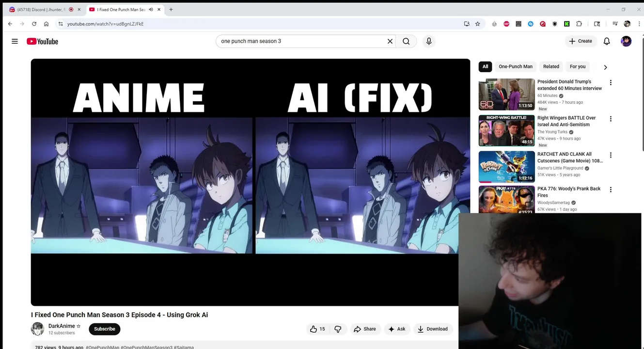Open a new browser tab

[x=171, y=9]
